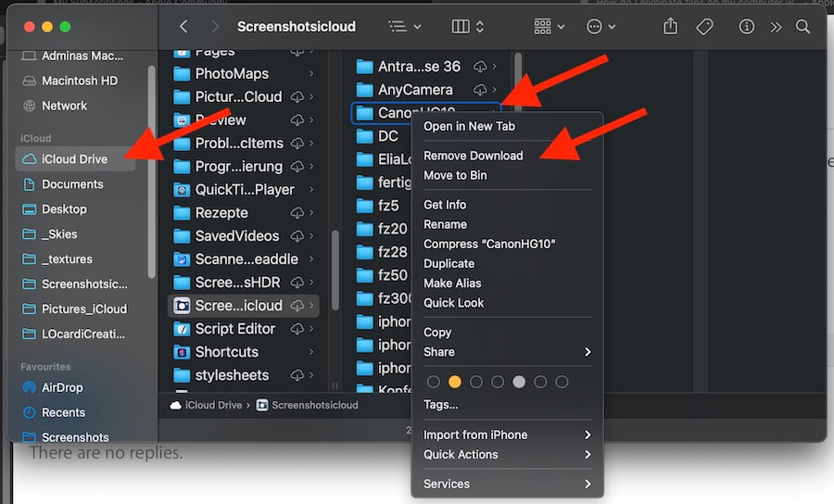Select the Shortcuts folder icon

182,352
